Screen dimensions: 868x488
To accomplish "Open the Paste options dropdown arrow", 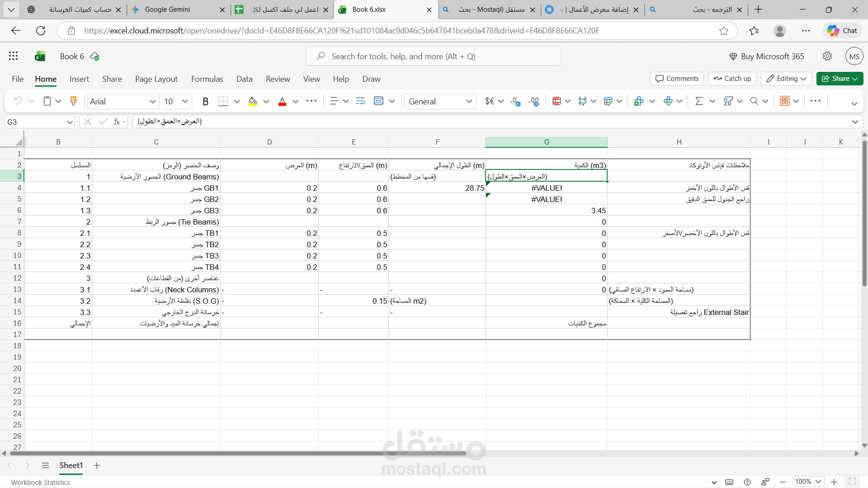I will click(58, 101).
